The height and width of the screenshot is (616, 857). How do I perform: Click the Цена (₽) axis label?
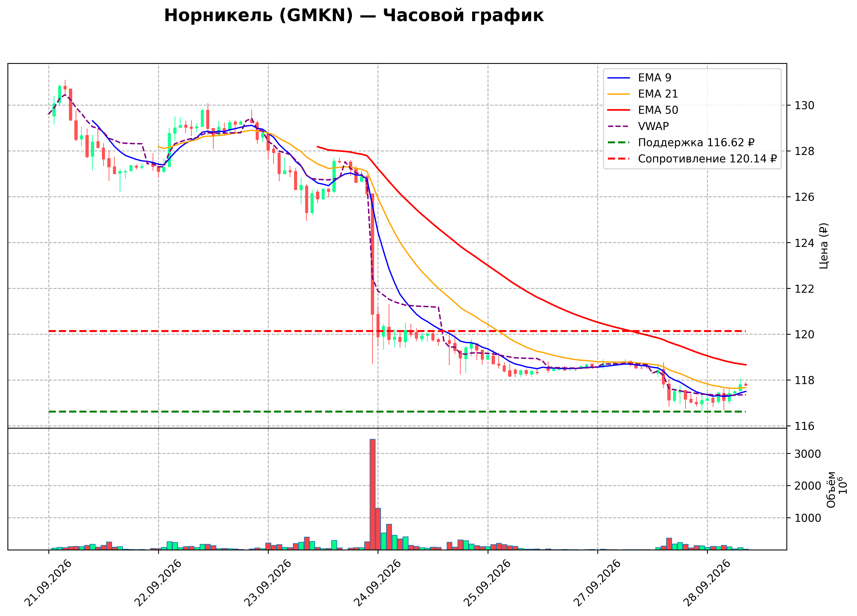(824, 246)
